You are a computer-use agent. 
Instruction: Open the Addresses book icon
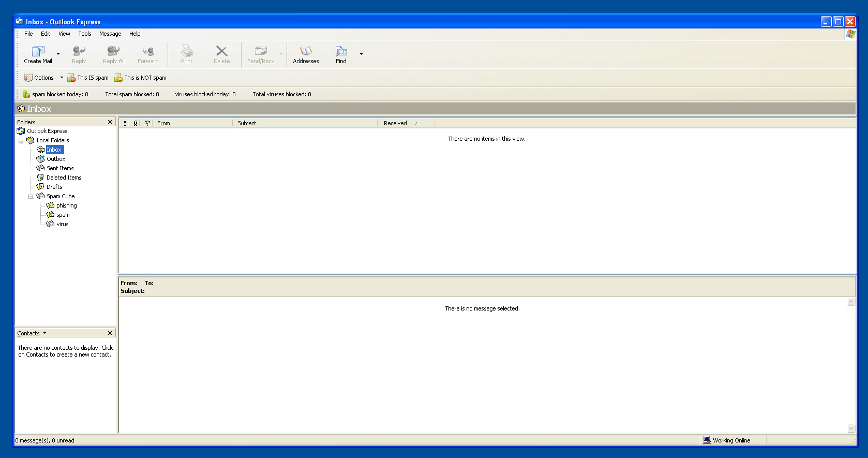click(x=306, y=51)
